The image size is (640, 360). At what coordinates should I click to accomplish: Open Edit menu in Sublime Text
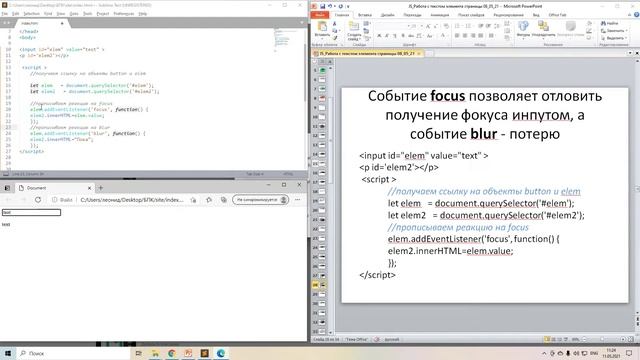tap(16, 13)
